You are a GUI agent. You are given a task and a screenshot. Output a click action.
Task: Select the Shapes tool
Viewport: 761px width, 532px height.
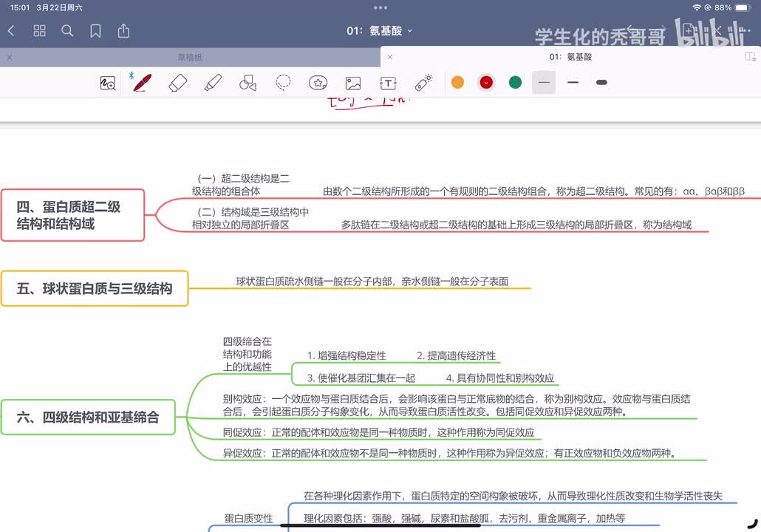248,83
